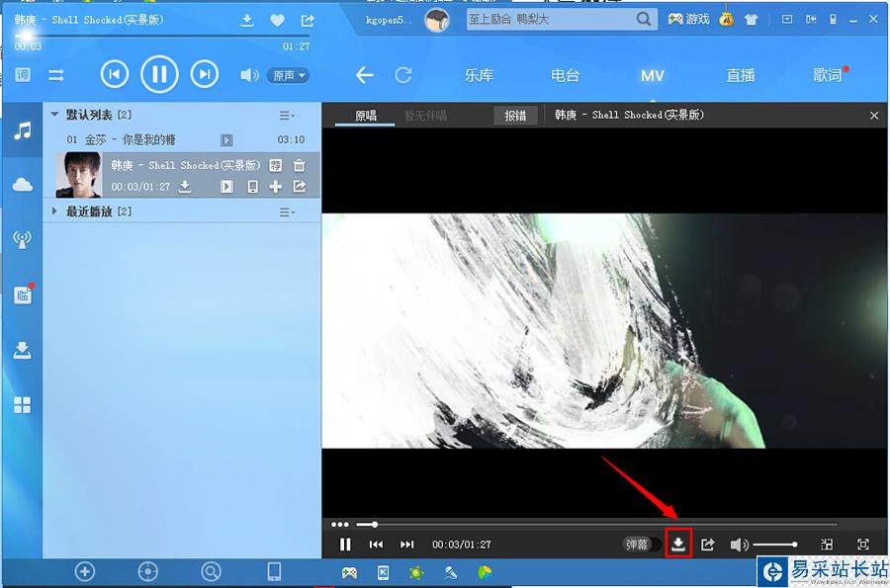Seek on the main song progress bar

point(162,36)
